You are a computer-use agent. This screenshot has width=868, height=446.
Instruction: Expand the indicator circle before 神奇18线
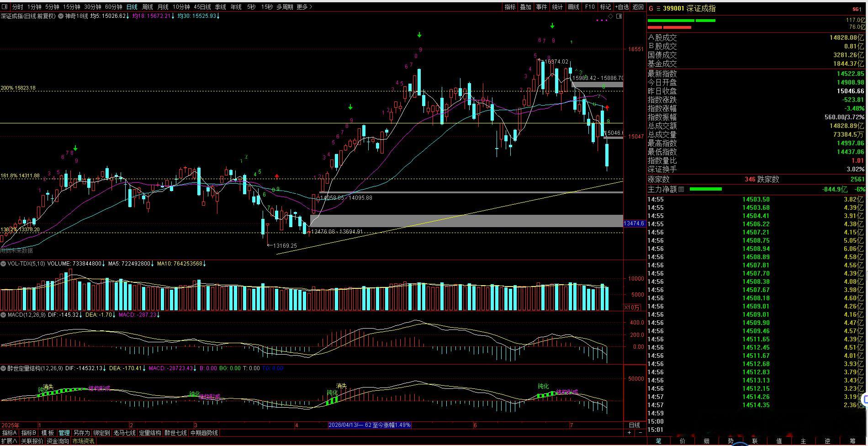(x=61, y=16)
